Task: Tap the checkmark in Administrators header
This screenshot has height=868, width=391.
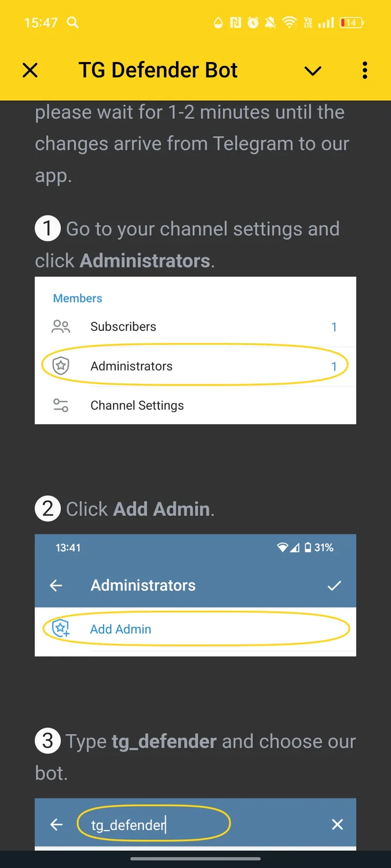Action: point(335,585)
